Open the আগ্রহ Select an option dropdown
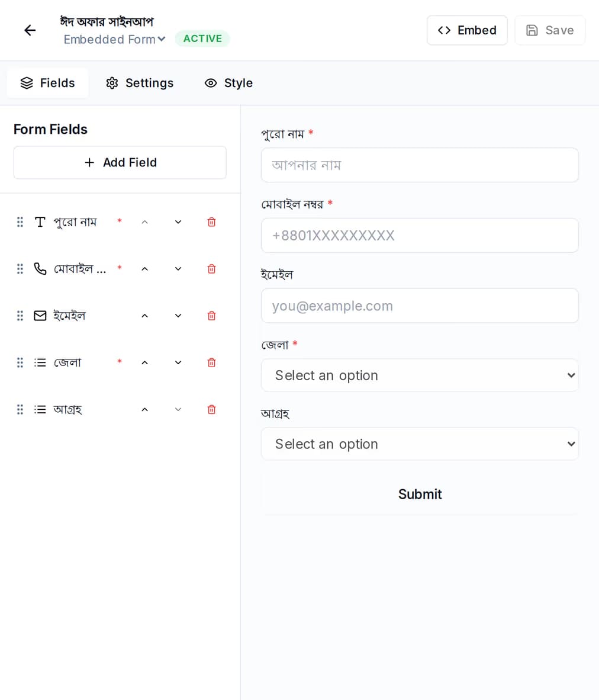The image size is (599, 700). coord(420,444)
